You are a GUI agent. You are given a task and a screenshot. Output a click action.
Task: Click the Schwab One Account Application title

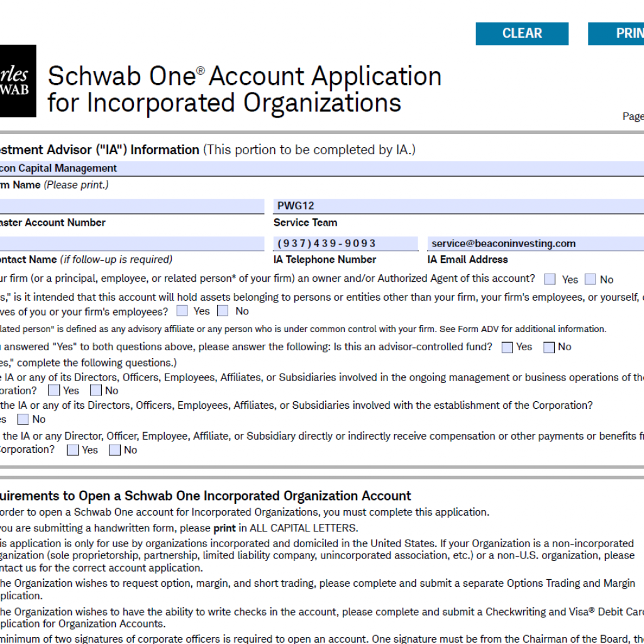[x=245, y=89]
